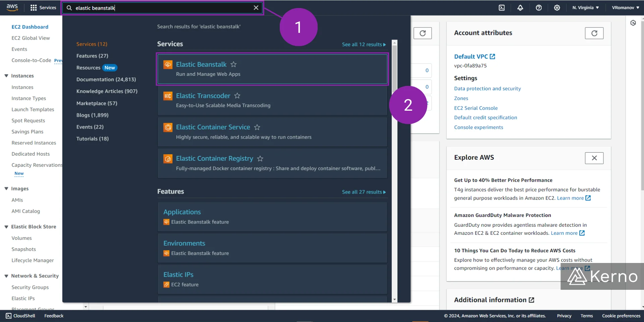644x322 pixels.
Task: Click the Elastic Beanstalk service icon
Action: click(x=168, y=64)
